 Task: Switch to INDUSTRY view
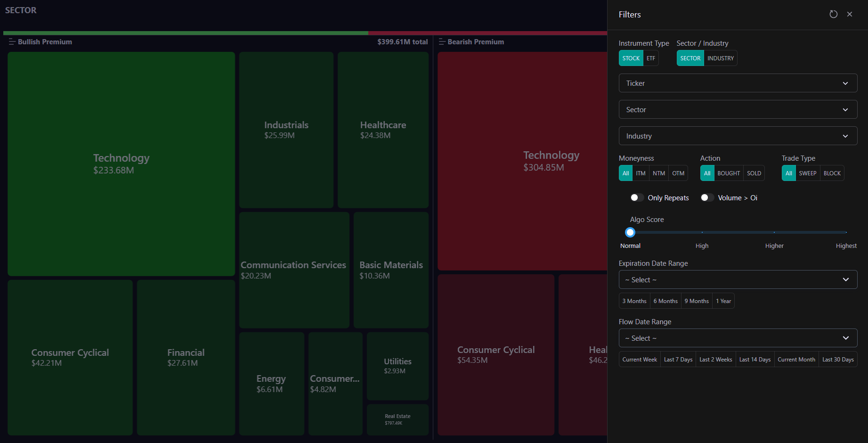coord(721,58)
